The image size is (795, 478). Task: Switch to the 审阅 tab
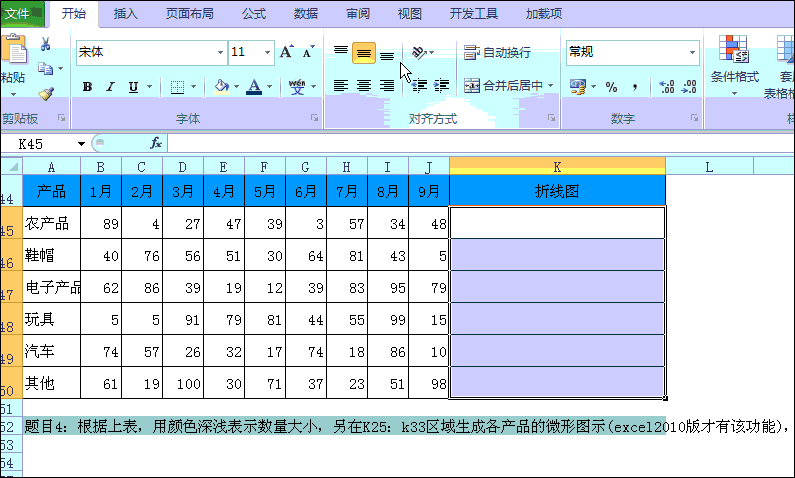coord(358,14)
